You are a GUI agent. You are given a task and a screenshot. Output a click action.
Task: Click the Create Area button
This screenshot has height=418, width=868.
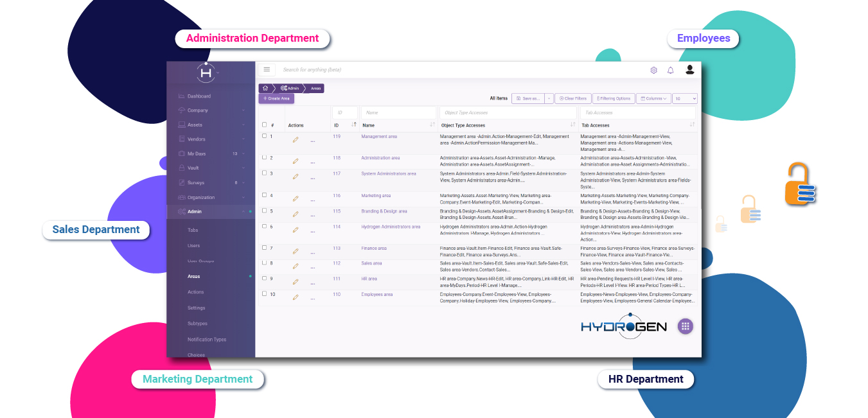click(x=276, y=98)
